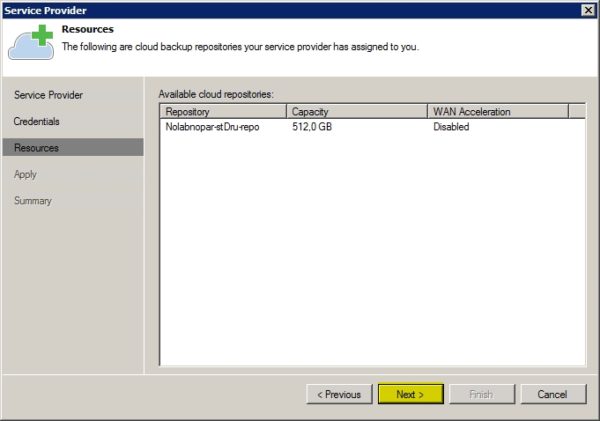Viewport: 600px width, 421px height.
Task: Click the Disabled WAN acceleration cell
Action: [x=451, y=127]
